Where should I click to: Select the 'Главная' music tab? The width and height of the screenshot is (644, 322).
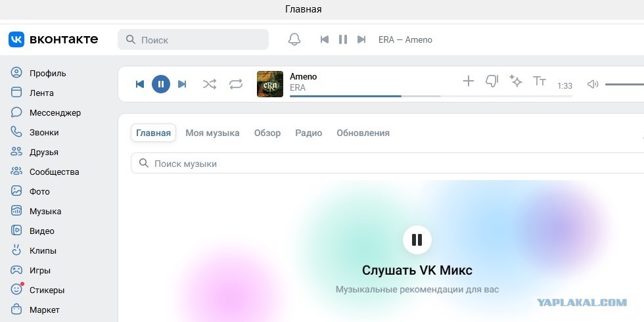click(153, 133)
